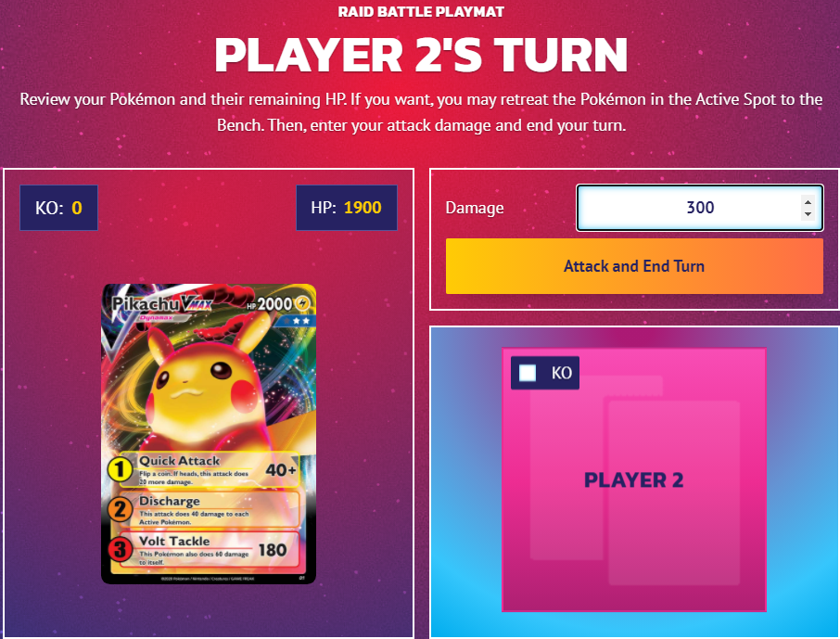
Task: Click the two-star difficulty badge on card
Action: click(x=296, y=321)
